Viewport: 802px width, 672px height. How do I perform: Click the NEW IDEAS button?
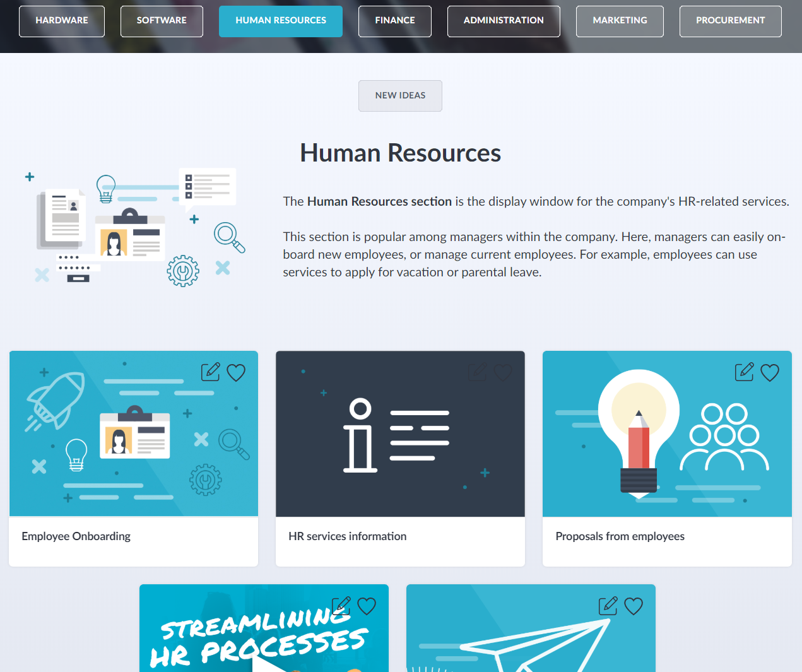[400, 95]
